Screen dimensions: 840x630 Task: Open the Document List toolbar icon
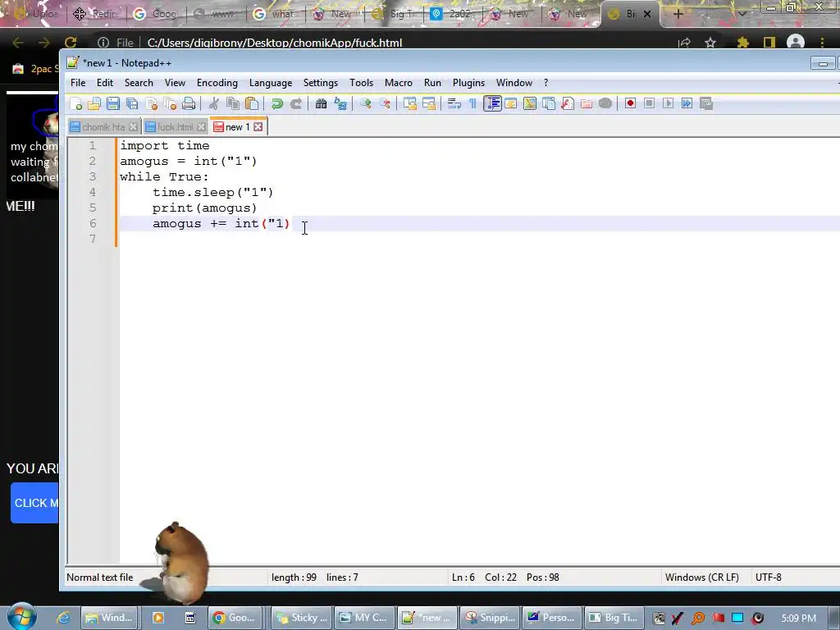click(549, 103)
